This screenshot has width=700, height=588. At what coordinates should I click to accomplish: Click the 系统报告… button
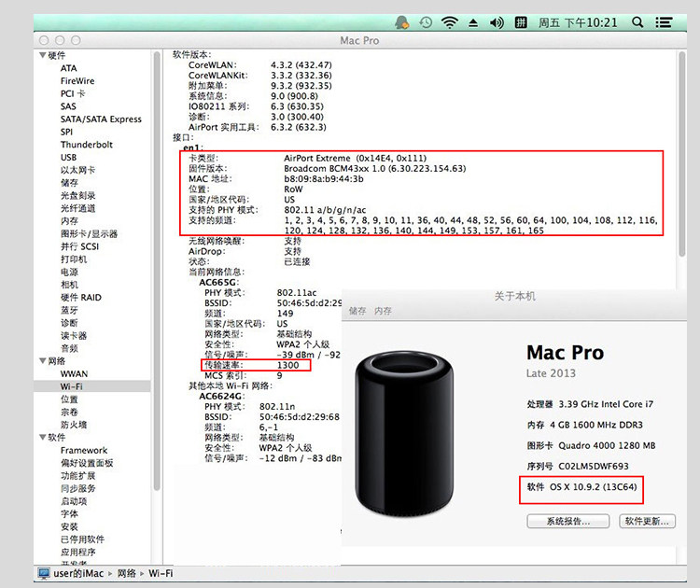click(567, 521)
